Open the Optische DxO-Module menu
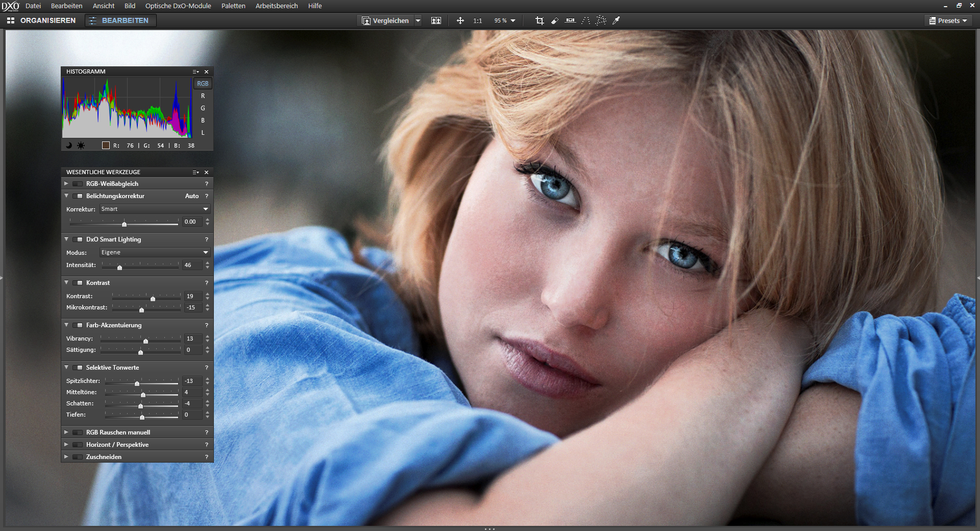Screen dimensions: 980x531 coord(178,6)
